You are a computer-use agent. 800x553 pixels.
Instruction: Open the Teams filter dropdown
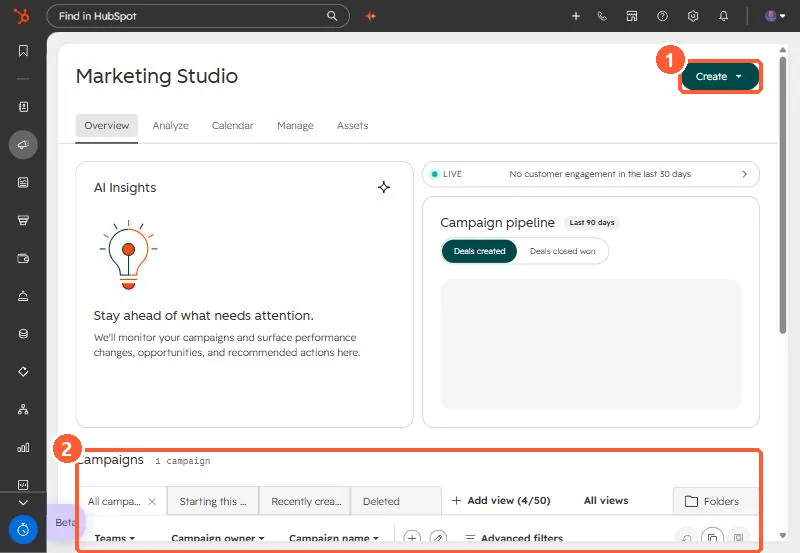click(x=114, y=538)
